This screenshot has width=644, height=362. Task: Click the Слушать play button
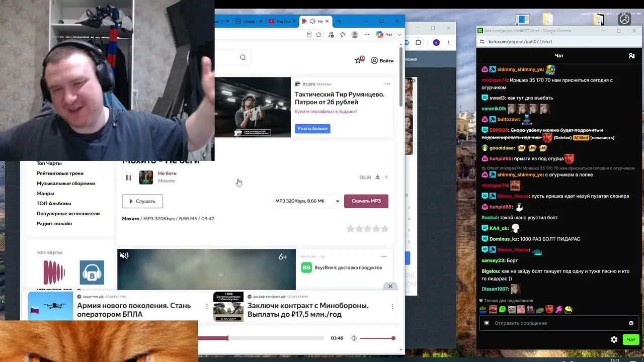click(x=142, y=201)
